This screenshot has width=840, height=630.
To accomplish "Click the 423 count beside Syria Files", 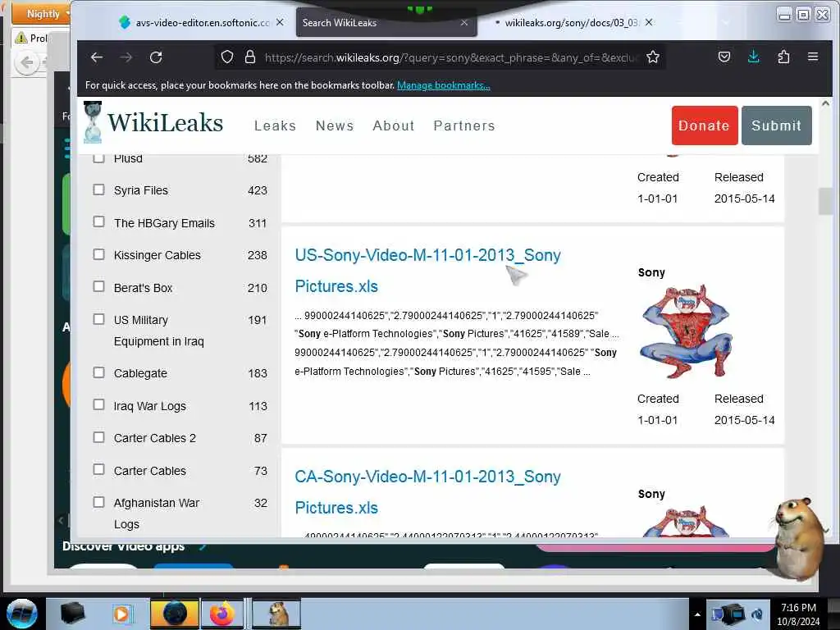I will [x=257, y=190].
